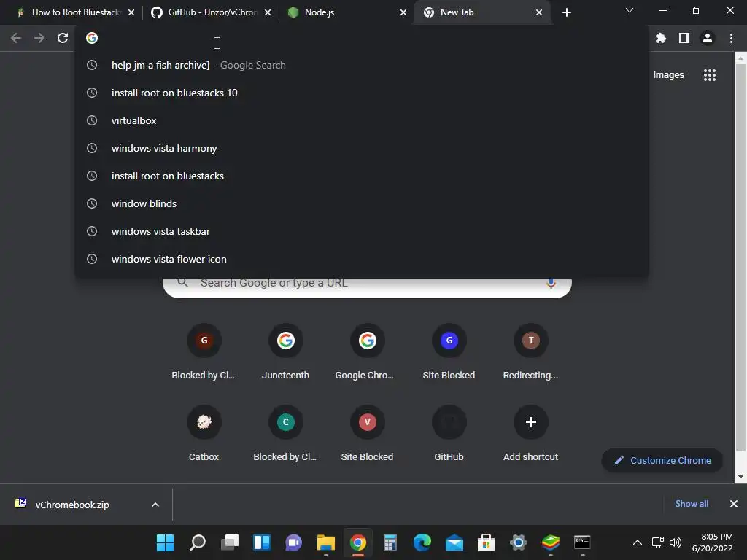747x560 pixels.
Task: Open a new tab with plus button
Action: (566, 12)
